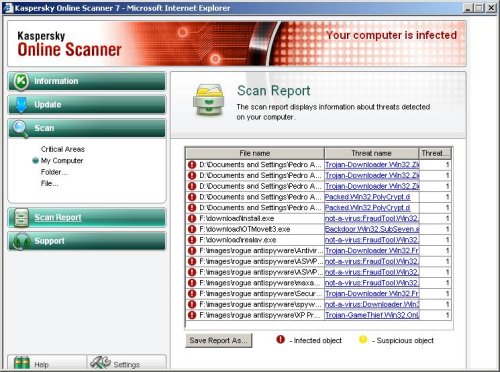Screen dimensions: 500x372
Task: Click threat count 1 in OTMoveIt3.exe row
Action: click(447, 229)
